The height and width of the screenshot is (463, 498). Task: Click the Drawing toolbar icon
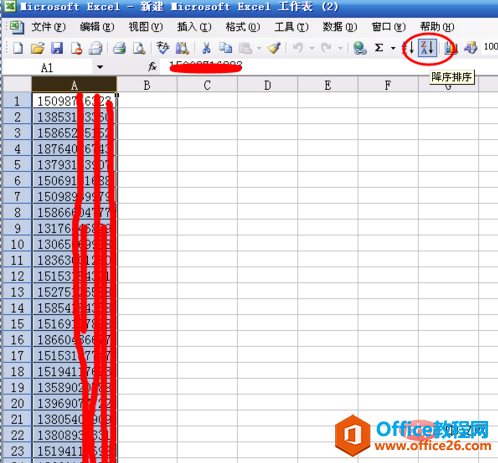coord(470,48)
